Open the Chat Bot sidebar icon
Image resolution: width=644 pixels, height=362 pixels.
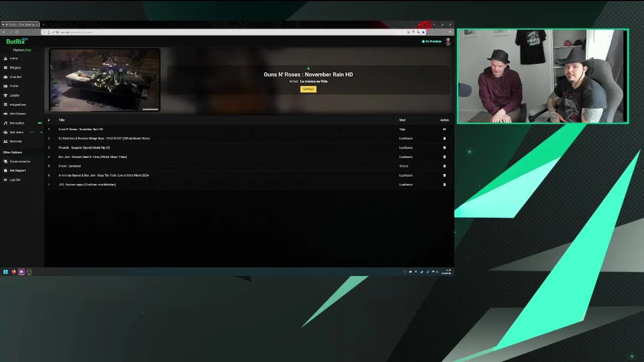pyautogui.click(x=6, y=77)
